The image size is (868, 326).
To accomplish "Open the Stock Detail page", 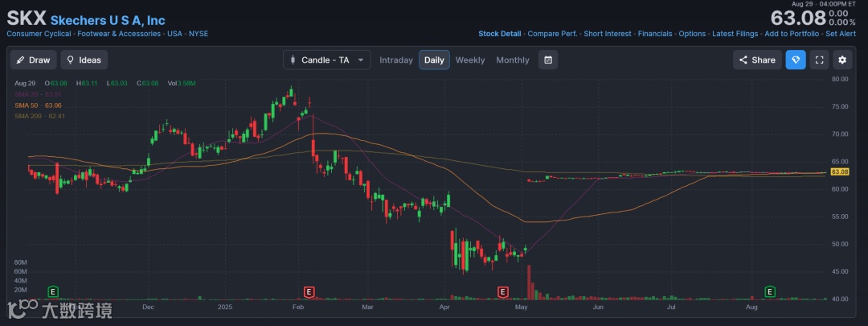I will (x=500, y=34).
